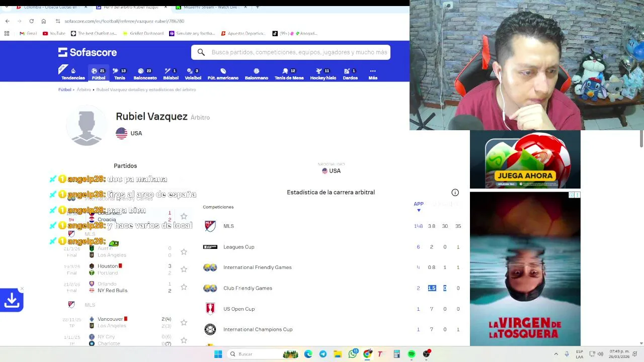Image resolution: width=644 pixels, height=362 pixels.
Task: Open the Tenis de Mesa section
Action: pyautogui.click(x=289, y=74)
